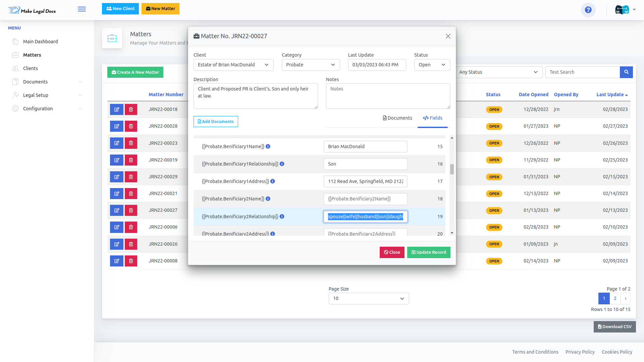Click the Add Documents button
Screen dimensions: 644x362
(x=216, y=122)
